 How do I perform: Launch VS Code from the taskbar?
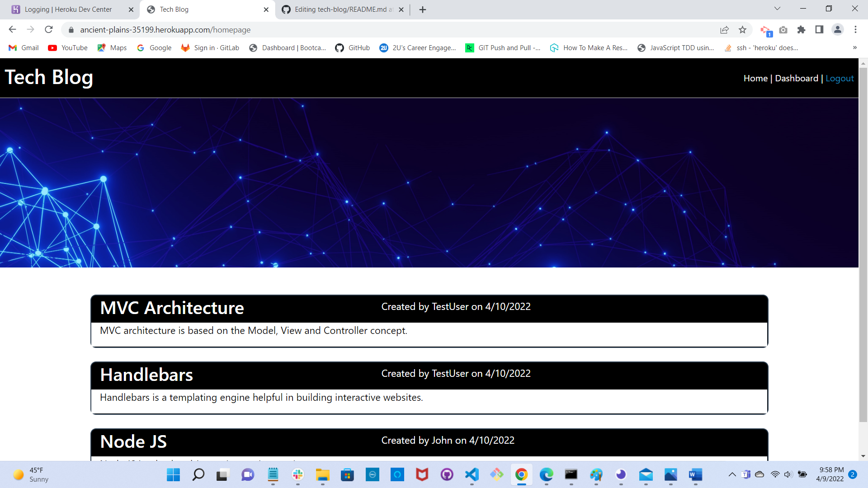point(472,475)
